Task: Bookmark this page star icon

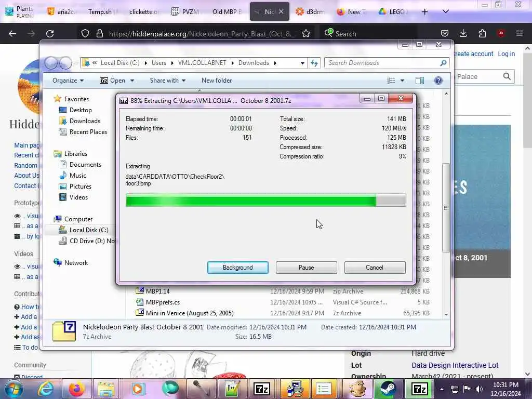Action: (x=305, y=33)
